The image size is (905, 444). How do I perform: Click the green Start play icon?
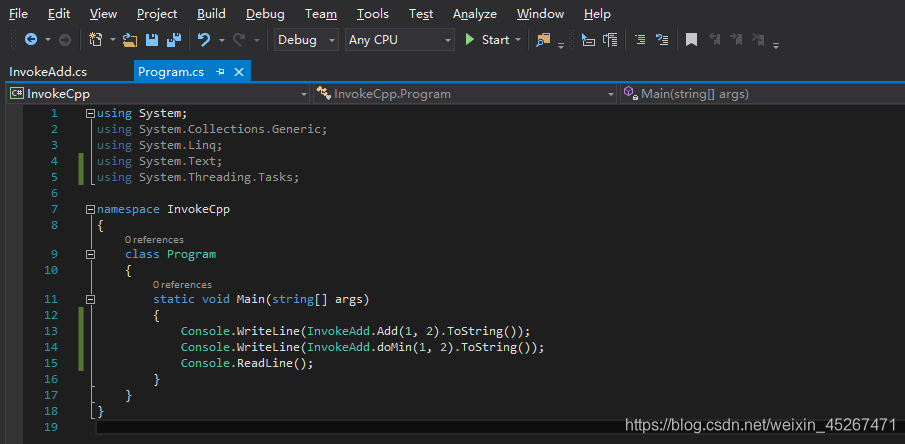(470, 39)
